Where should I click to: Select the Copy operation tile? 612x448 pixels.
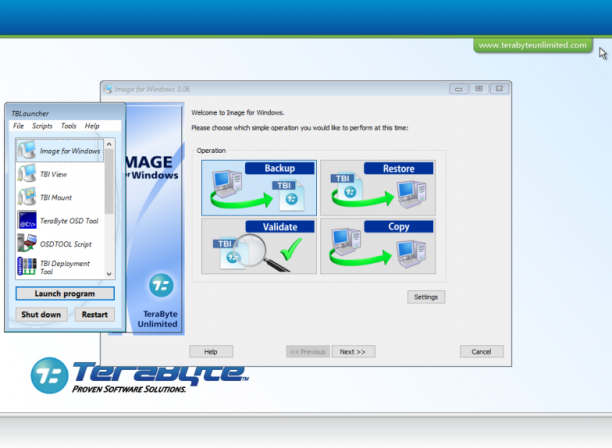coord(378,246)
